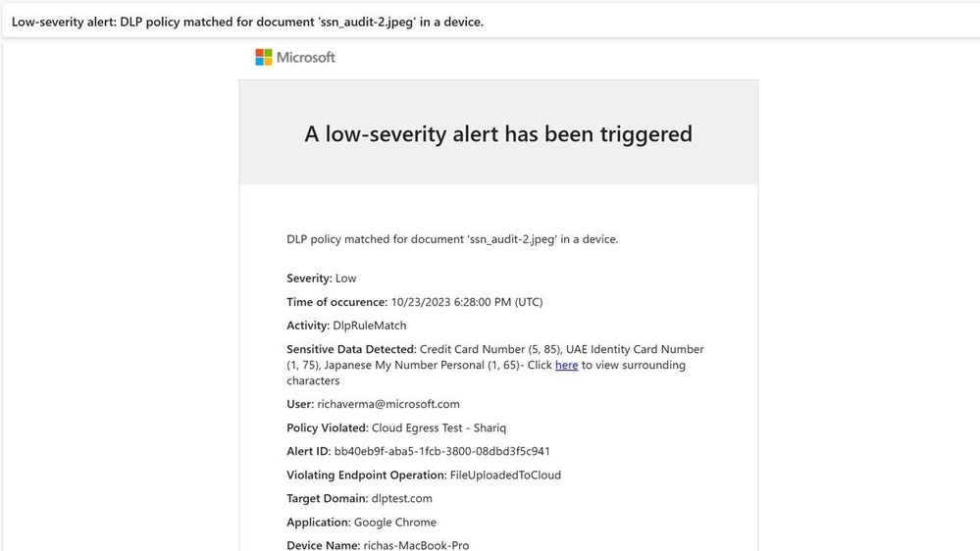Click the dlptest.com target domain text
The height and width of the screenshot is (551, 980).
402,498
